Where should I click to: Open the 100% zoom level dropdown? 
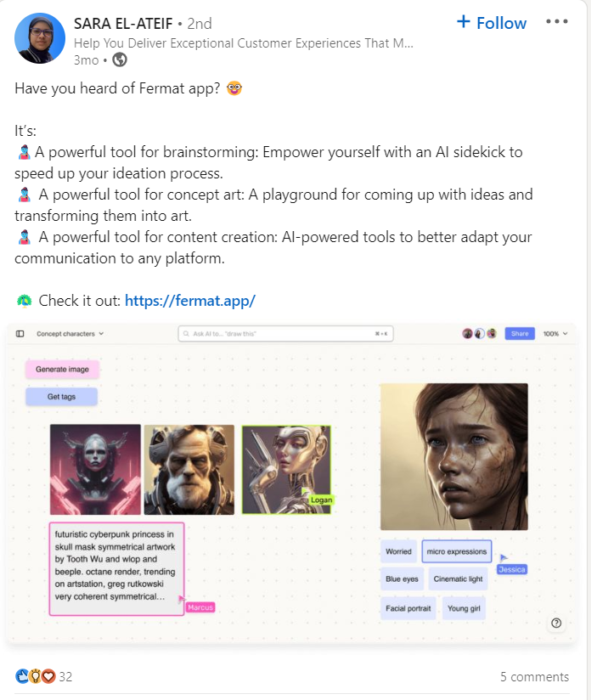[x=555, y=334]
